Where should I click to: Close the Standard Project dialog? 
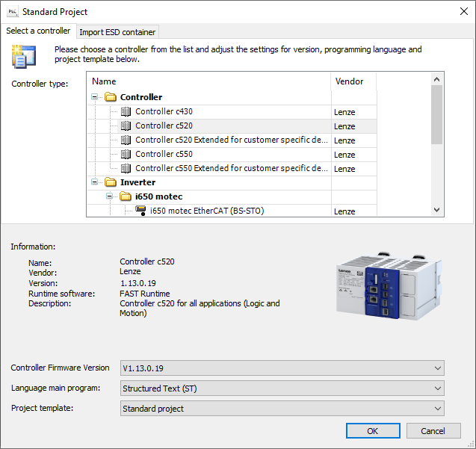(x=463, y=11)
